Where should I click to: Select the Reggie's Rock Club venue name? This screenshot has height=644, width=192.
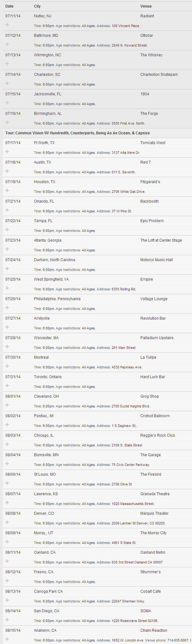coord(157,435)
